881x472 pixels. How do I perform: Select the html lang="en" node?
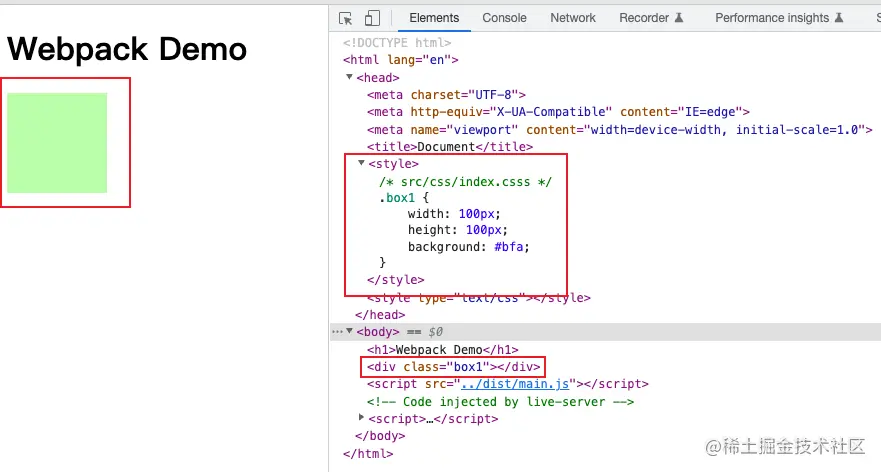(x=401, y=60)
